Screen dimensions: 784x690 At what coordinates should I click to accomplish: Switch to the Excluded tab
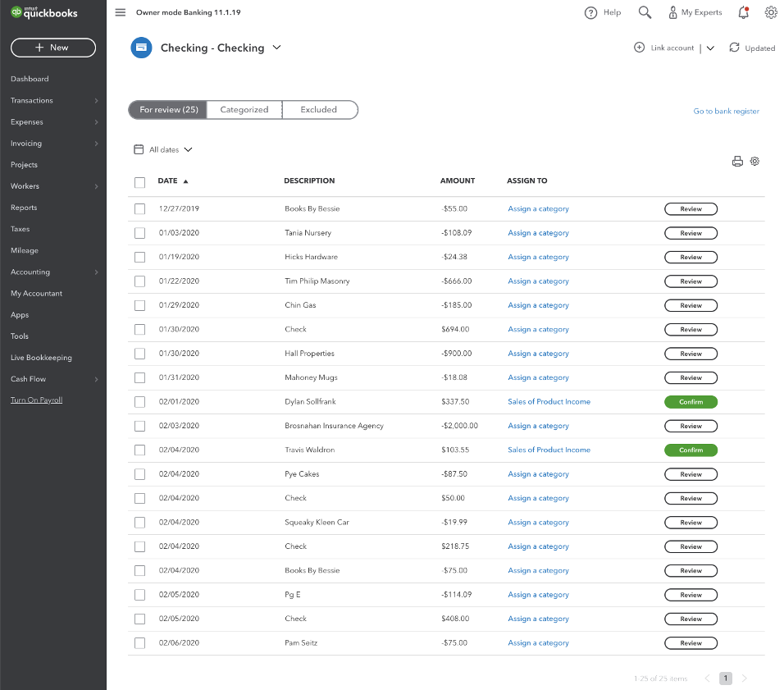[320, 110]
